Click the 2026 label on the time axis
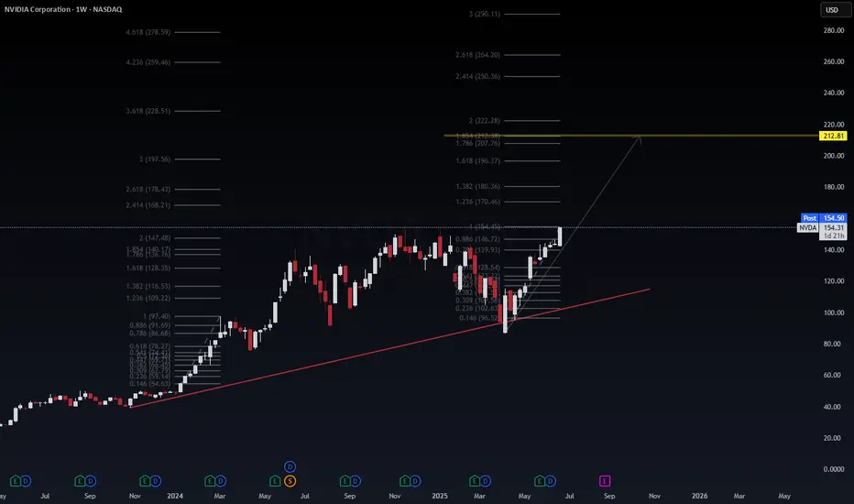The width and height of the screenshot is (854, 504). click(x=699, y=496)
